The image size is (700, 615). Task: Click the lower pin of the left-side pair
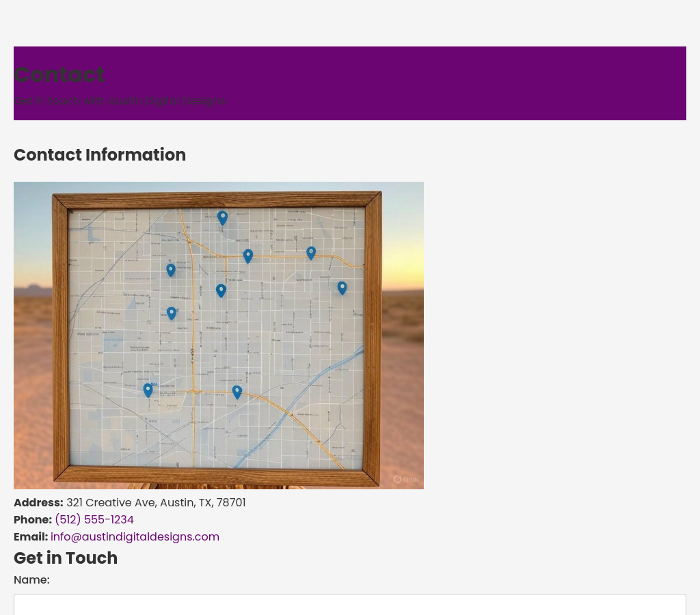(x=172, y=313)
